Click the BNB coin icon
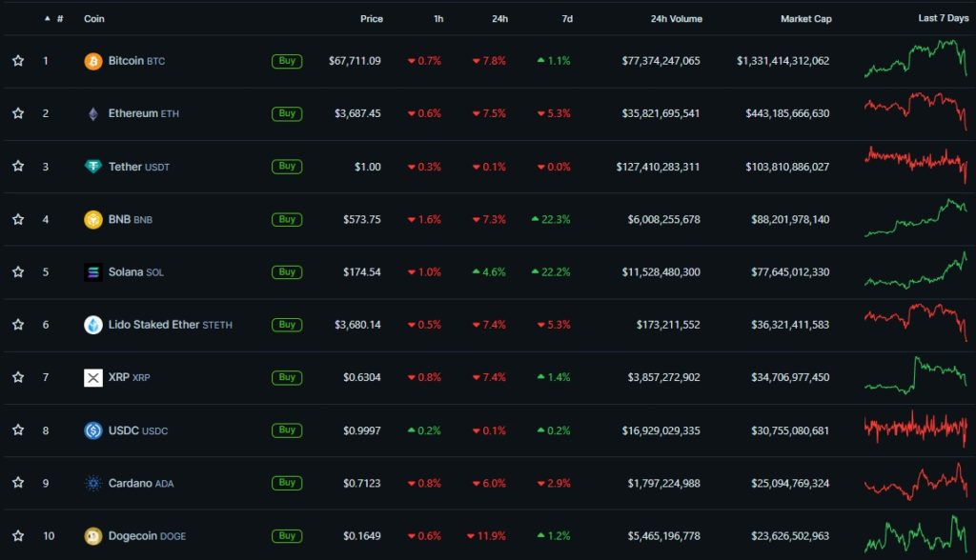The width and height of the screenshot is (976, 560). [92, 219]
